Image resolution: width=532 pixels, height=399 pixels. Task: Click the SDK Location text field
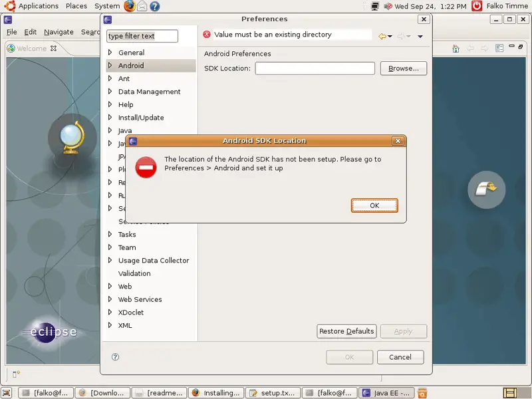pos(315,68)
